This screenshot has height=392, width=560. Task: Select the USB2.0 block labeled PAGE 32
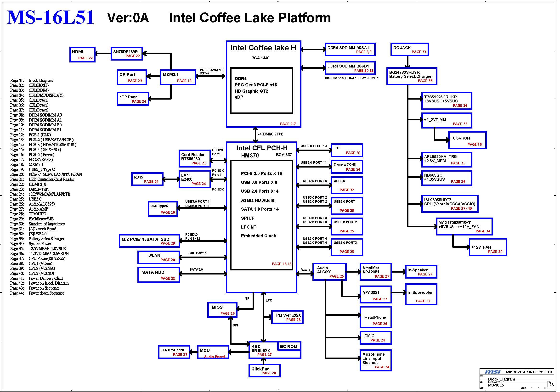(x=347, y=185)
